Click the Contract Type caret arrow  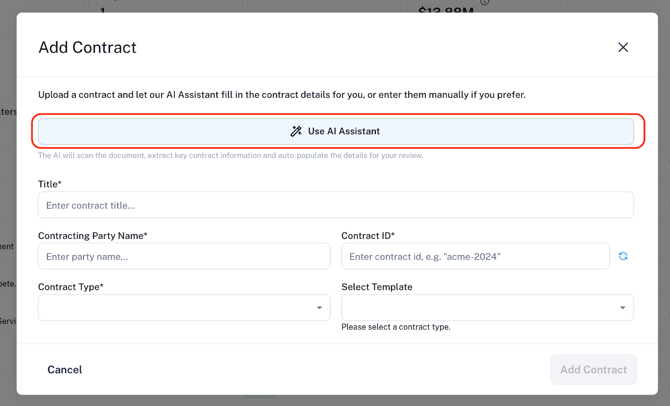[319, 308]
